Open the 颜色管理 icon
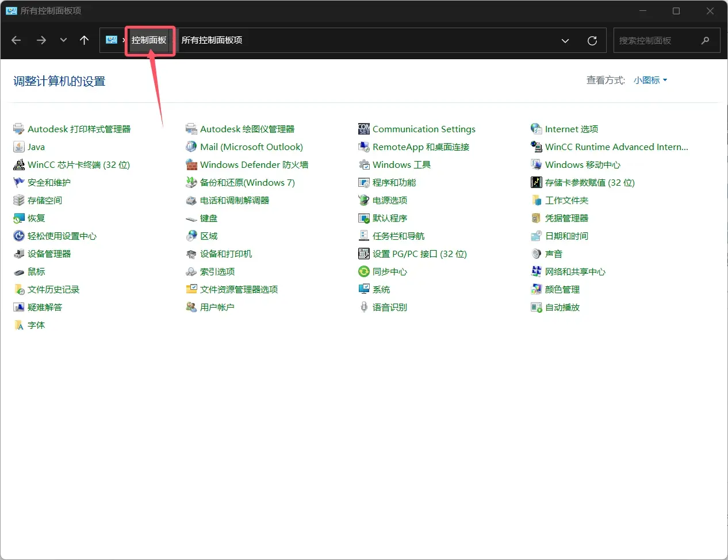This screenshot has height=560, width=728. (536, 289)
